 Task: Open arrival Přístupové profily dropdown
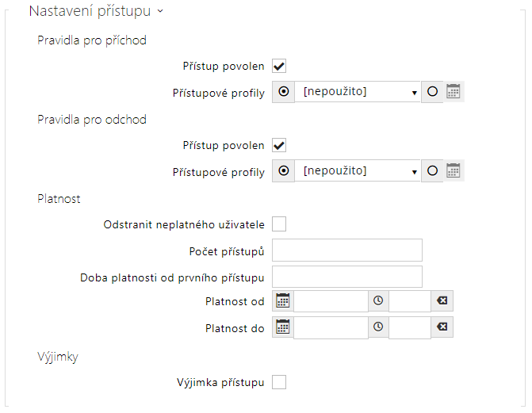(358, 92)
